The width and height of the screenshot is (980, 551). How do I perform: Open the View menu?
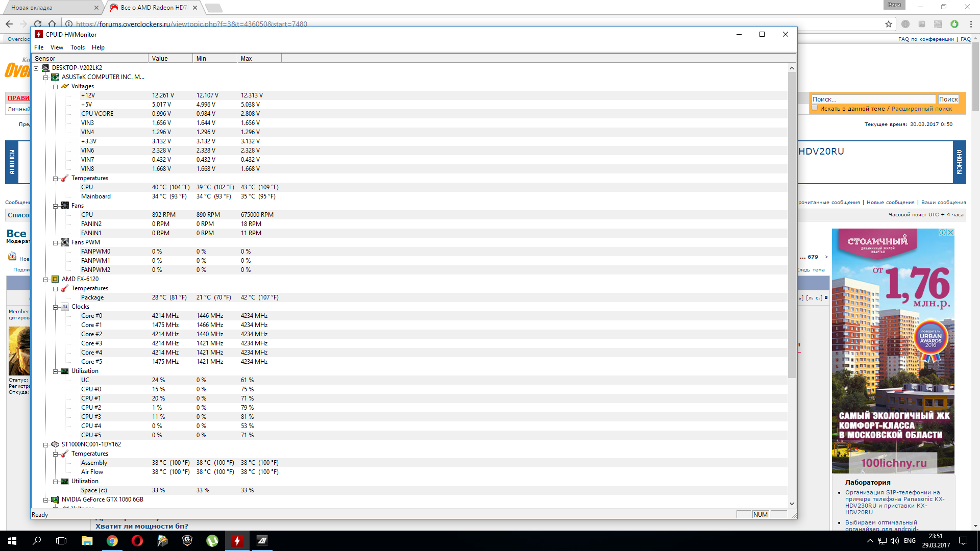[x=57, y=47]
